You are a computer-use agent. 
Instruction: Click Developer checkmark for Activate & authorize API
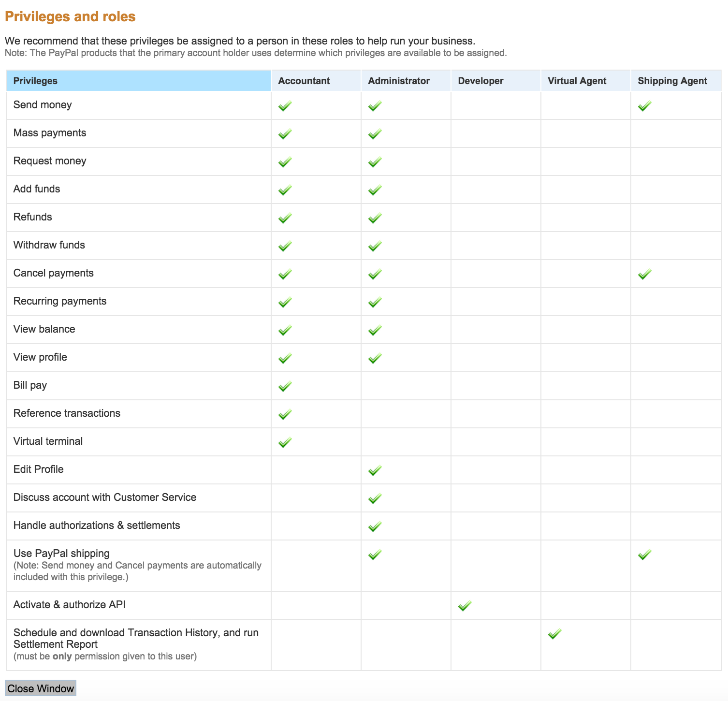click(465, 606)
